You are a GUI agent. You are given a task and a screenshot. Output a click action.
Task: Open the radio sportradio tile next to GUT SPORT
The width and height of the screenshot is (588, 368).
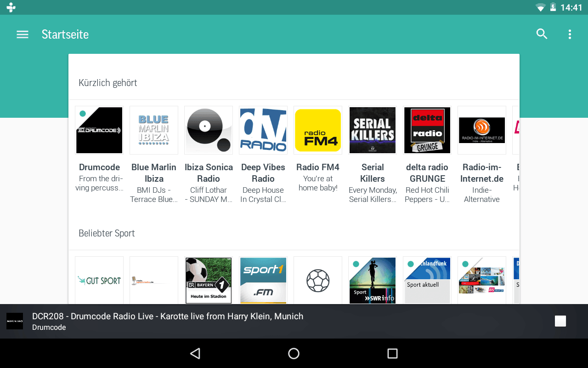click(154, 280)
